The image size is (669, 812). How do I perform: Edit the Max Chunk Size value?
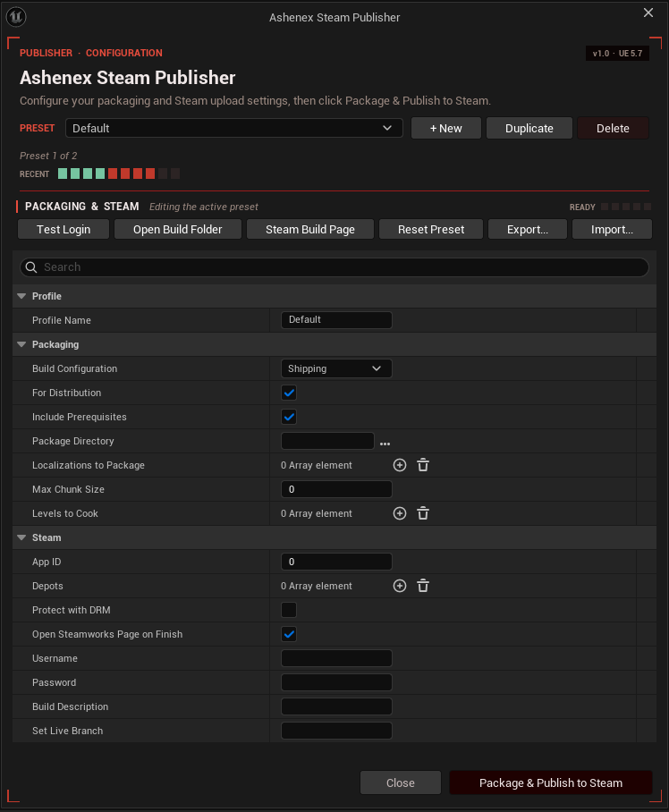point(336,489)
